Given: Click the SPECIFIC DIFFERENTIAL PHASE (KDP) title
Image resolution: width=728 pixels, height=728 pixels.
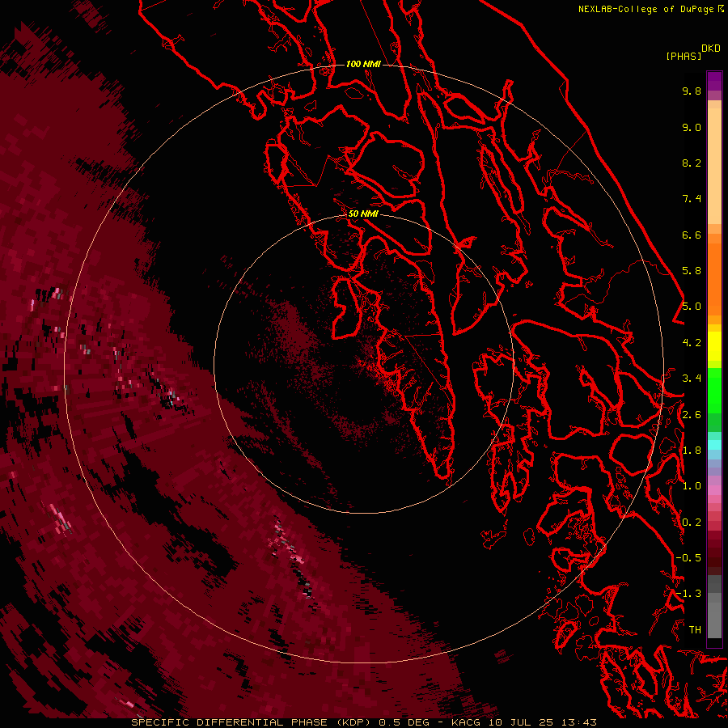Looking at the screenshot, I should click(252, 722).
